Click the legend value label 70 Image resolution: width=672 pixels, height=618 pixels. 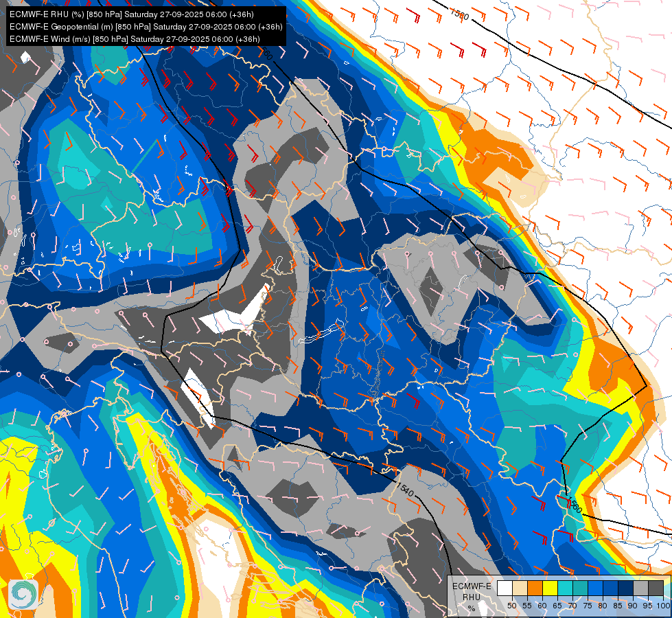pyautogui.click(x=572, y=606)
